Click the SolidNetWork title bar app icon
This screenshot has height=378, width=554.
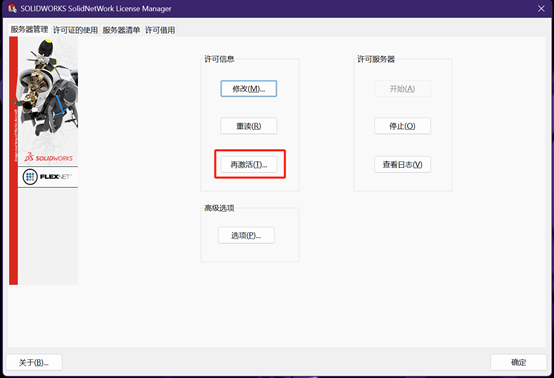pos(12,8)
